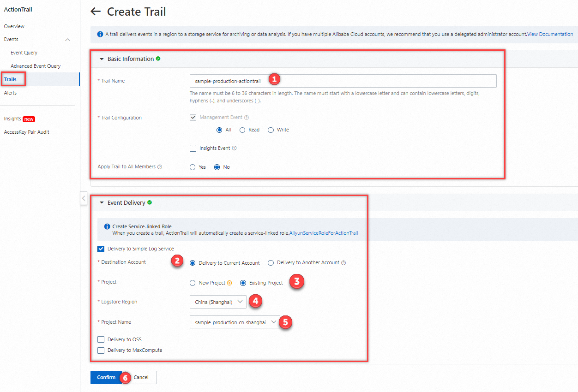Select Delivery to Another Account
The image size is (578, 392).
(271, 263)
